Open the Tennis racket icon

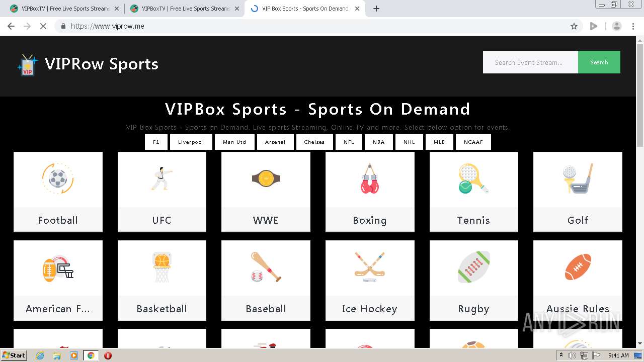pos(473,178)
